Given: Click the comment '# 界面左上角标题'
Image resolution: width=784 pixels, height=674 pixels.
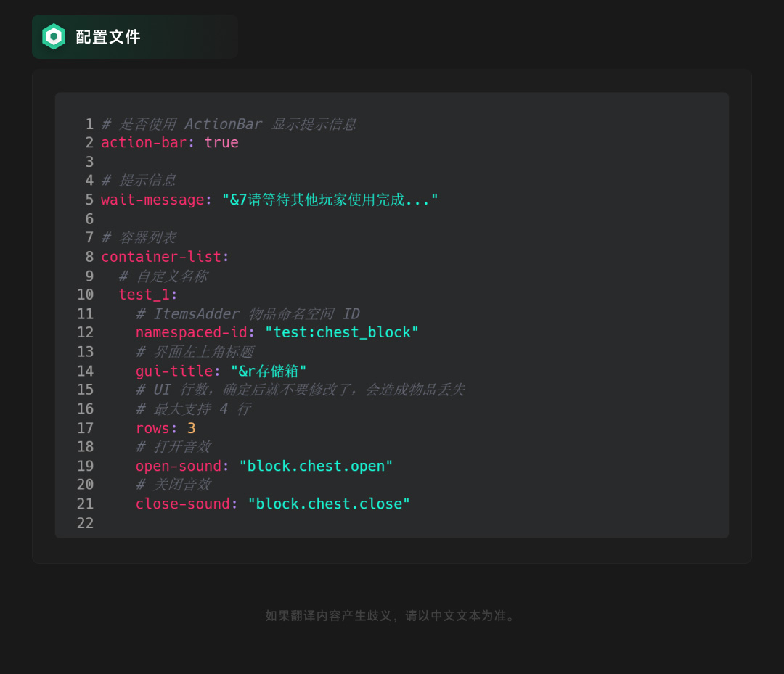Looking at the screenshot, I should tap(195, 352).
